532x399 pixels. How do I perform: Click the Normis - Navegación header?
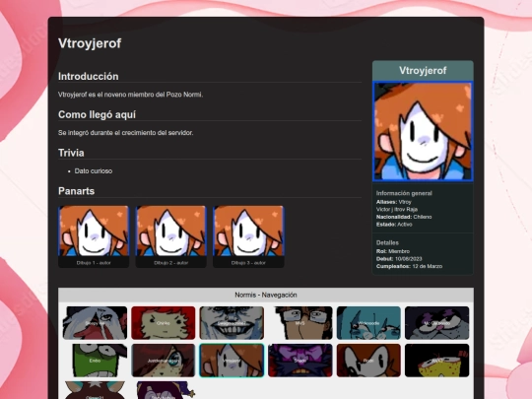pos(266,295)
